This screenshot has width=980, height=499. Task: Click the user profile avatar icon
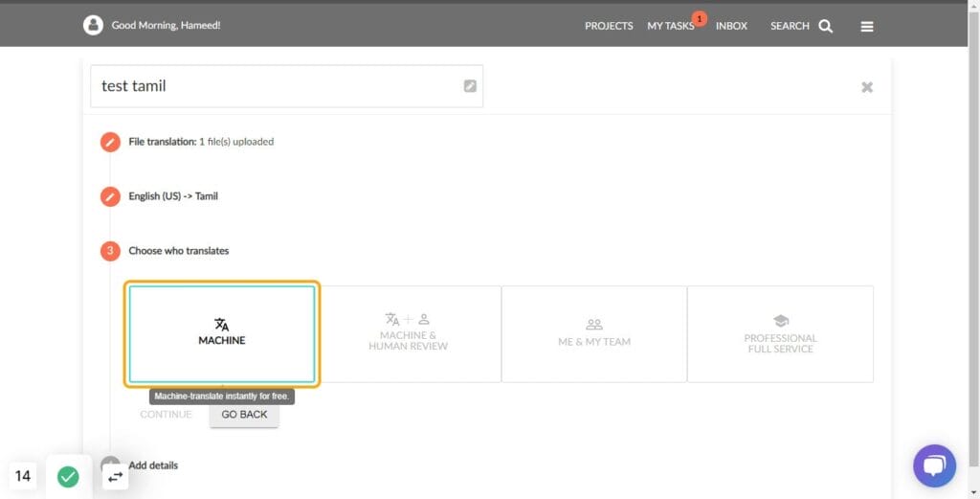pyautogui.click(x=93, y=25)
